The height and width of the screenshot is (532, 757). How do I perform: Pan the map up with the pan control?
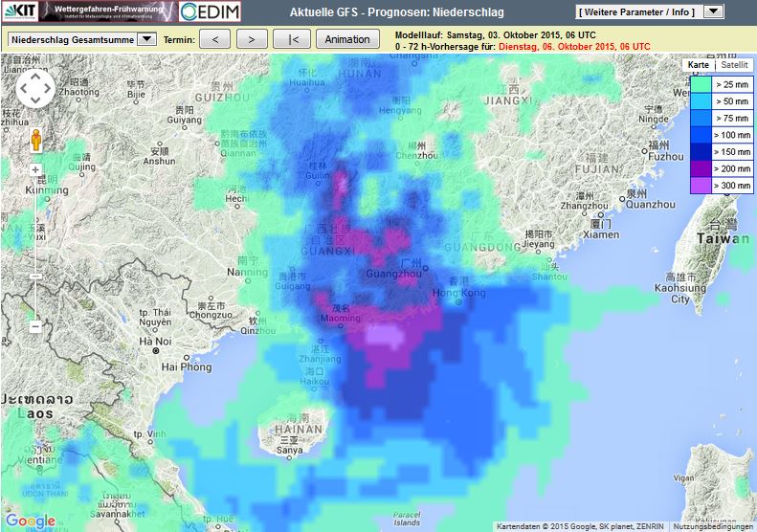pyautogui.click(x=35, y=77)
